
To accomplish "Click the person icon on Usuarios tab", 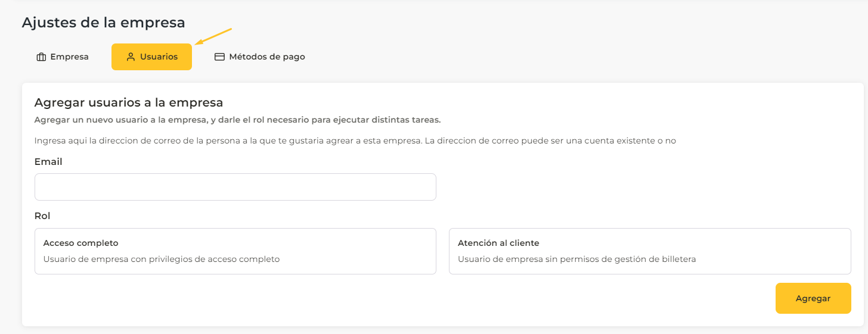I will click(x=131, y=57).
